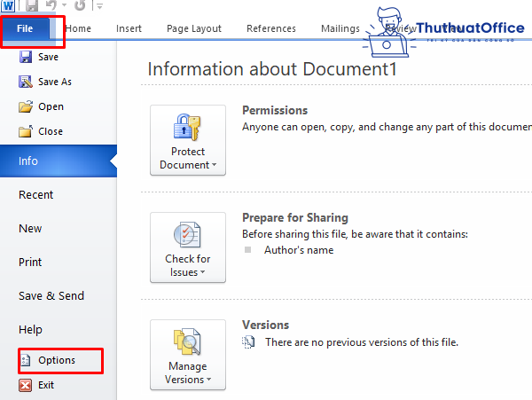
Task: Click the Save icon in the Quick Access Toolbar
Action: point(33,5)
